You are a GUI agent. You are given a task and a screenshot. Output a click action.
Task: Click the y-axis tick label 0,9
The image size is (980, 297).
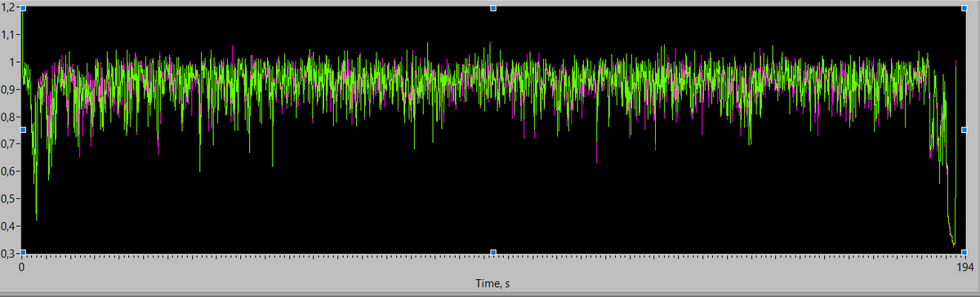tap(10, 90)
